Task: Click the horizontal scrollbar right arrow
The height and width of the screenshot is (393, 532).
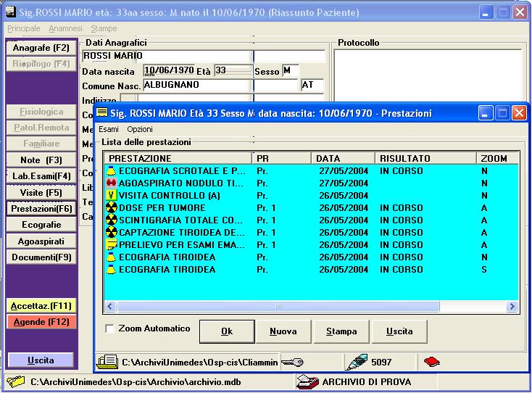Action: pyautogui.click(x=512, y=307)
